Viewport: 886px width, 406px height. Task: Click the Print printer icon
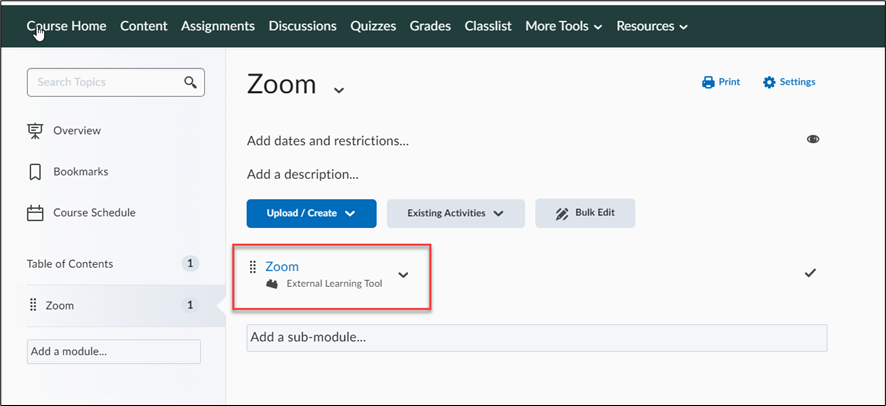coord(708,82)
